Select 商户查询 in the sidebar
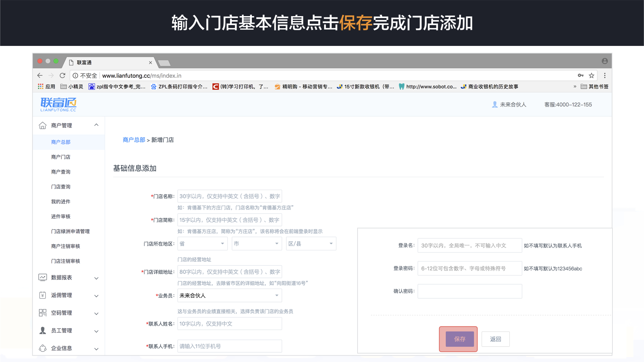 tap(61, 172)
